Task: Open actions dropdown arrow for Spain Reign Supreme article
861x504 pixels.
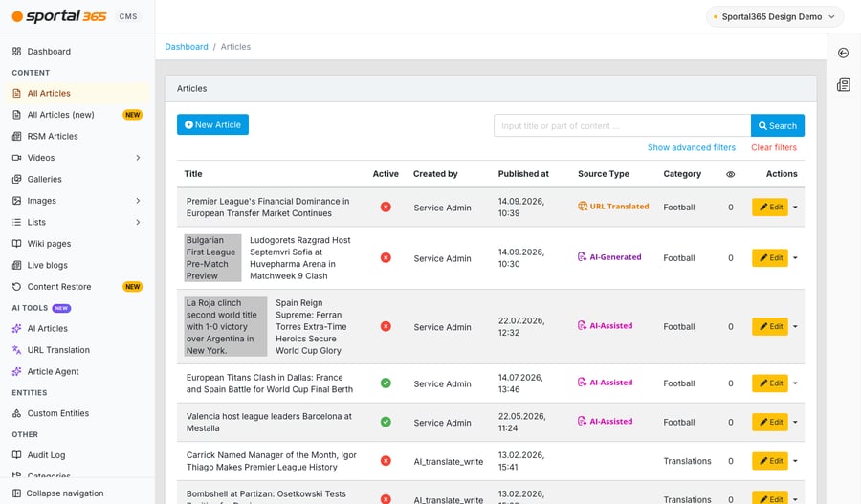Action: coord(795,326)
